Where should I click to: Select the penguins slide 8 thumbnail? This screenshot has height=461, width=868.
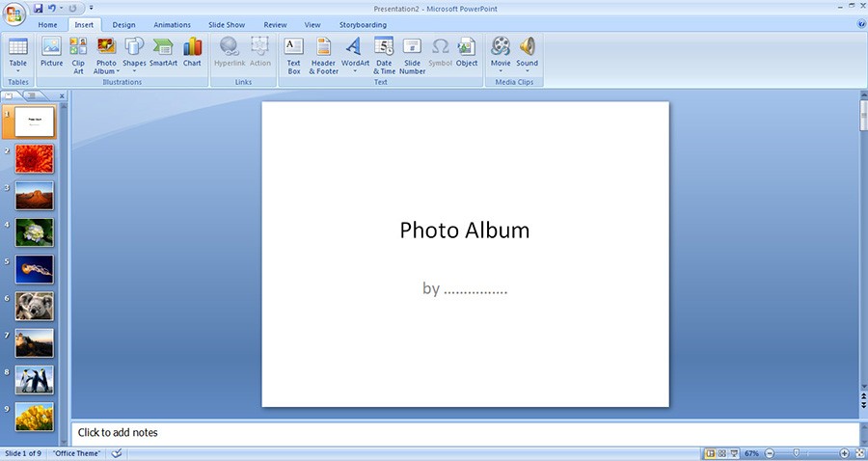point(35,380)
